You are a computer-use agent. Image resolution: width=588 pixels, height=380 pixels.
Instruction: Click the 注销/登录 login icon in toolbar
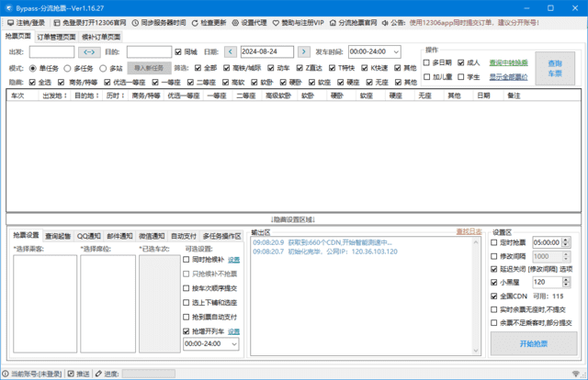pyautogui.click(x=10, y=21)
